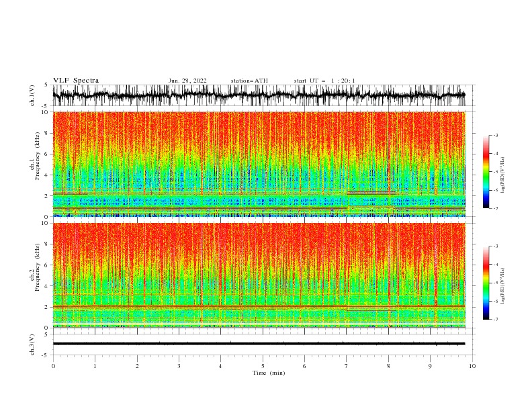Click time tick label '7' on x-axis
Screen dimensions: 532x411
click(347, 366)
